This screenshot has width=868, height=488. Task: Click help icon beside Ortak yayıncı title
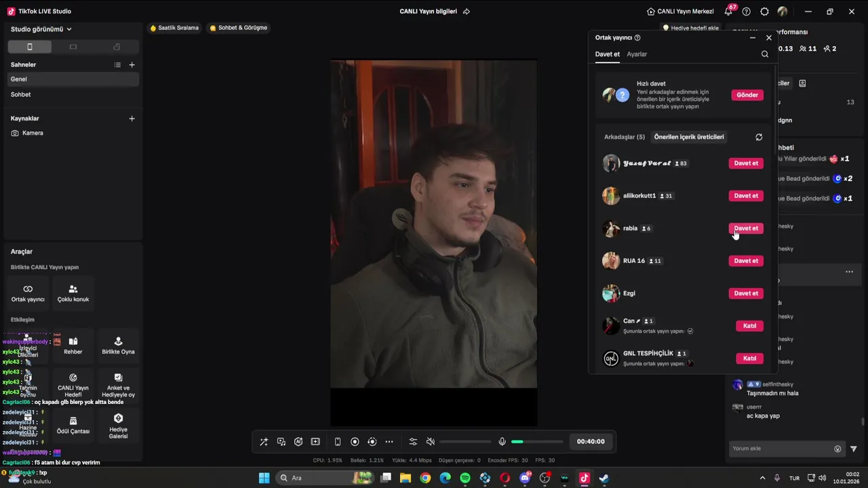point(637,38)
